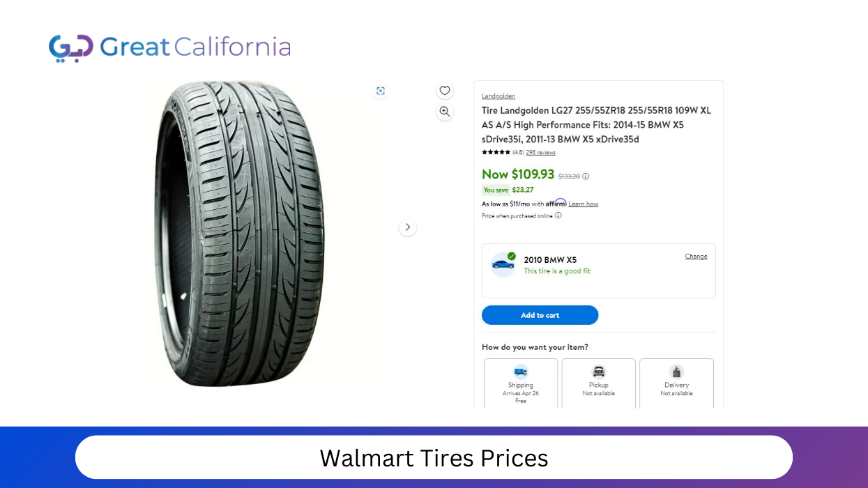Viewport: 868px width, 488px height.
Task: Select the Pickup fulfillment option
Action: pyautogui.click(x=598, y=383)
